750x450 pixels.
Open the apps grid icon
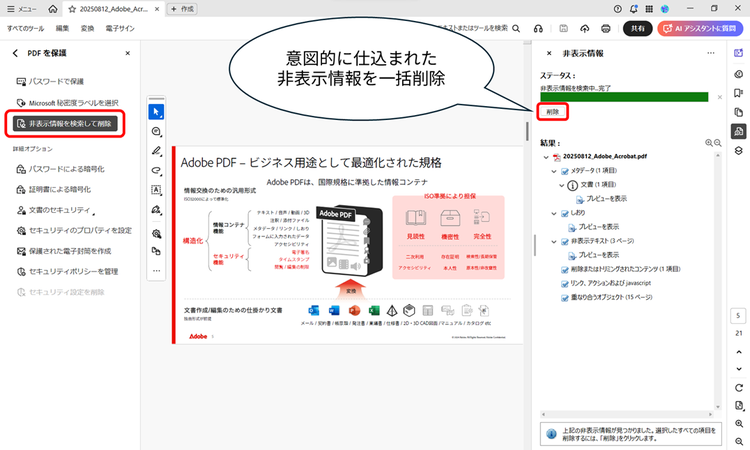coord(649,9)
